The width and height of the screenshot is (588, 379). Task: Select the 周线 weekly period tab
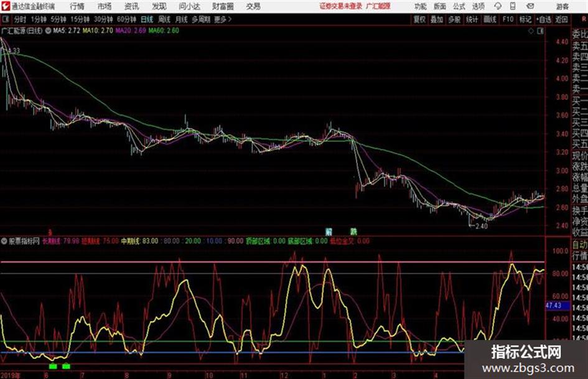click(164, 19)
